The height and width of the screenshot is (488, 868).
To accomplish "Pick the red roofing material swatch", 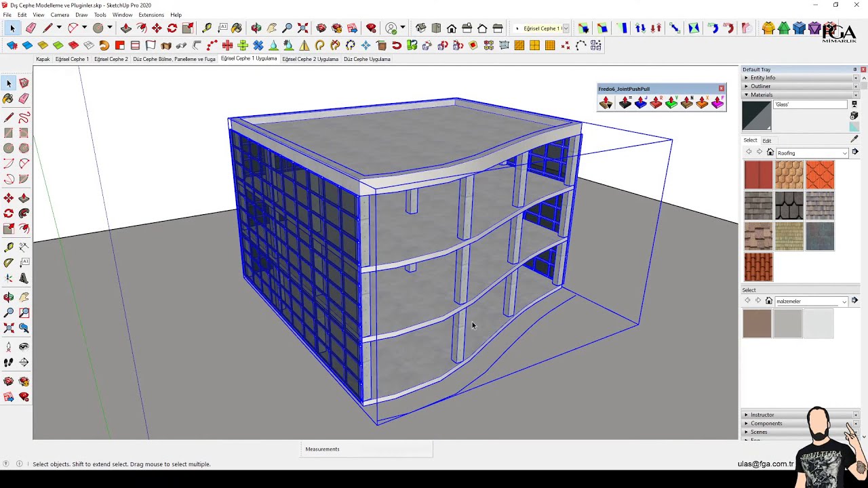I will pos(758,175).
